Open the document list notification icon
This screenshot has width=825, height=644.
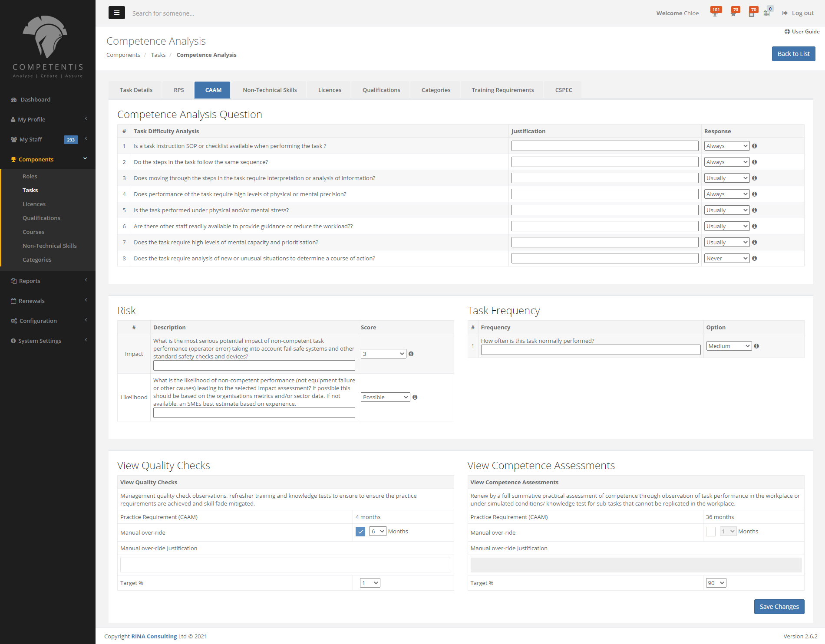[x=752, y=13]
